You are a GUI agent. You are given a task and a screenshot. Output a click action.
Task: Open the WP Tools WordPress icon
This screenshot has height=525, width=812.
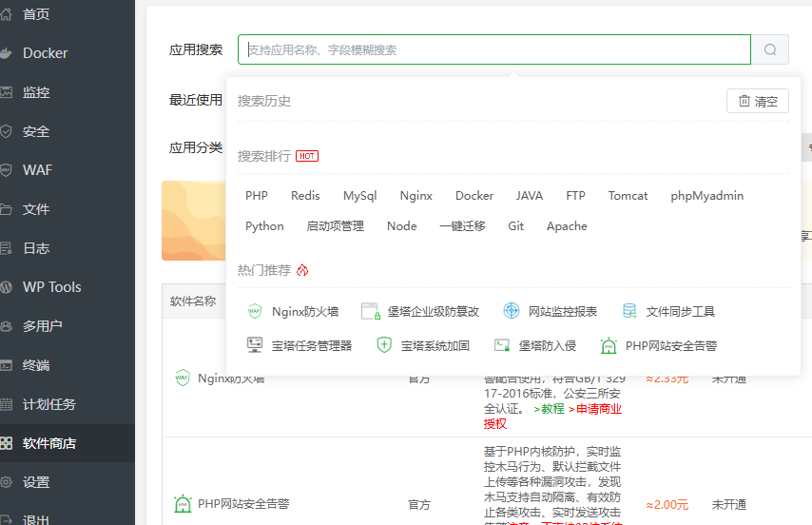tap(6, 287)
